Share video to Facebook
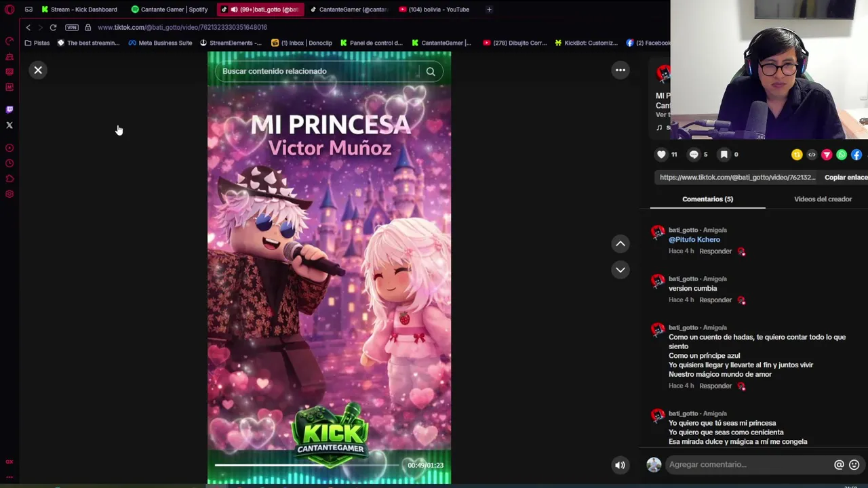 [x=856, y=155]
